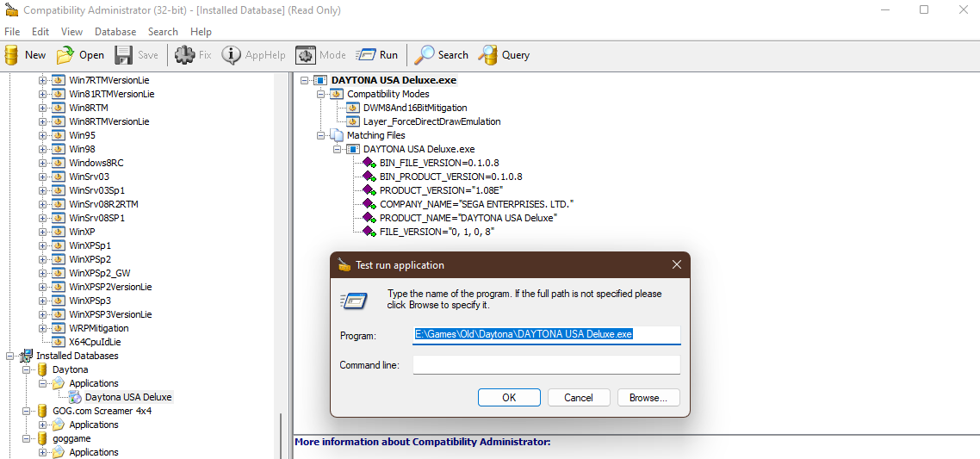Select the Win98 compatibility mode icon
The width and height of the screenshot is (980, 459).
click(58, 149)
